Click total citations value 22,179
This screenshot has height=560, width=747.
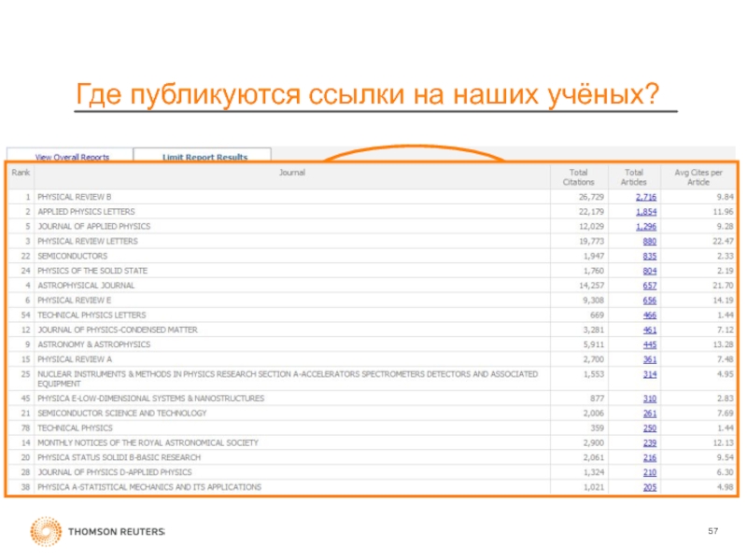pos(591,212)
